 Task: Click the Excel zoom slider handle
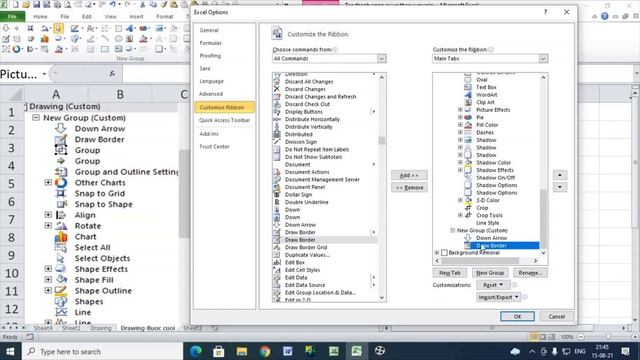click(608, 337)
